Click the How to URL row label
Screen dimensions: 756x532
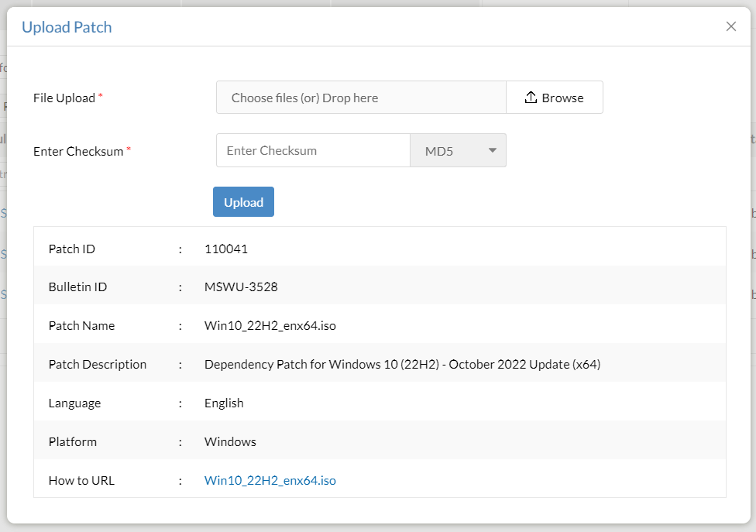pos(81,480)
